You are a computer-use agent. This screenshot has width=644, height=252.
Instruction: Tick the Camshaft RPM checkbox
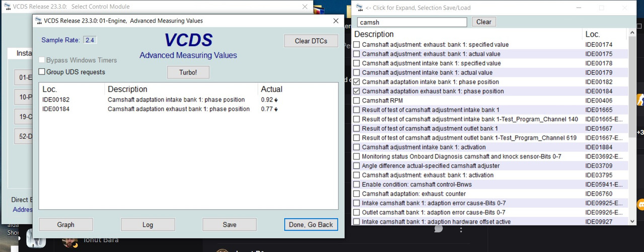(356, 101)
